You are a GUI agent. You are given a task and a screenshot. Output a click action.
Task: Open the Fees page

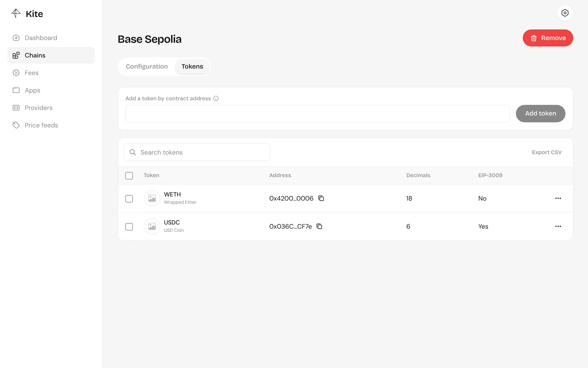(x=51, y=73)
